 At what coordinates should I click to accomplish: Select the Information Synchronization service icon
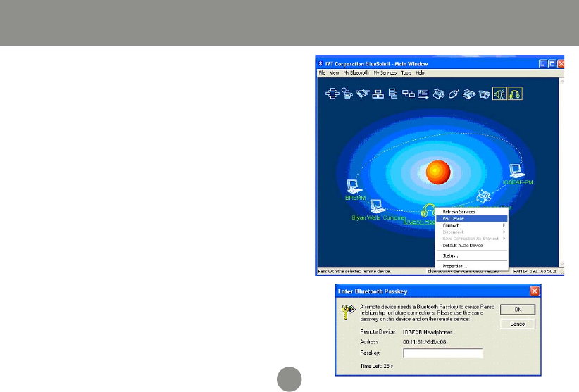pyautogui.click(x=408, y=94)
